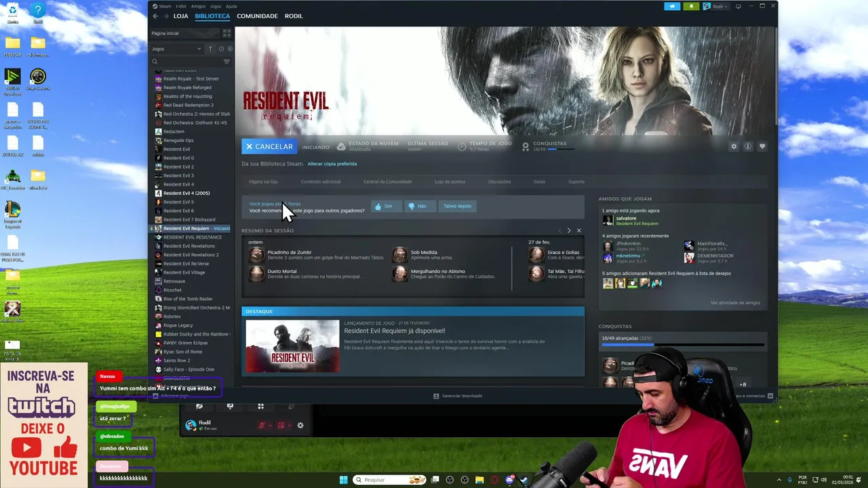Open the collections grid view icon
The image size is (868, 488).
226,33
